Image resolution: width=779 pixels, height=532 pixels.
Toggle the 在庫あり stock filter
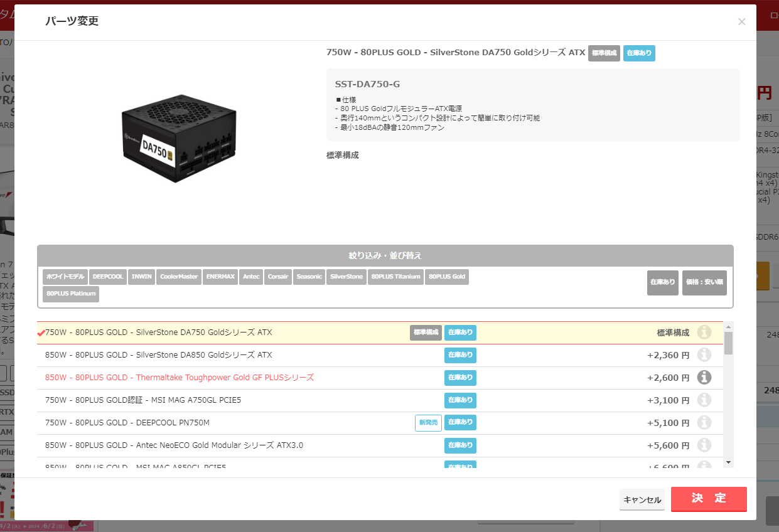click(662, 282)
